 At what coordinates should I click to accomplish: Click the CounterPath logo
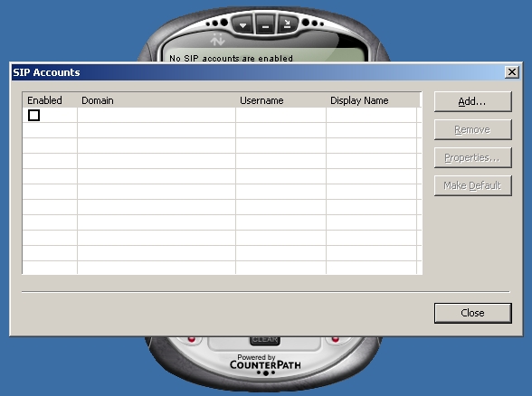point(265,362)
